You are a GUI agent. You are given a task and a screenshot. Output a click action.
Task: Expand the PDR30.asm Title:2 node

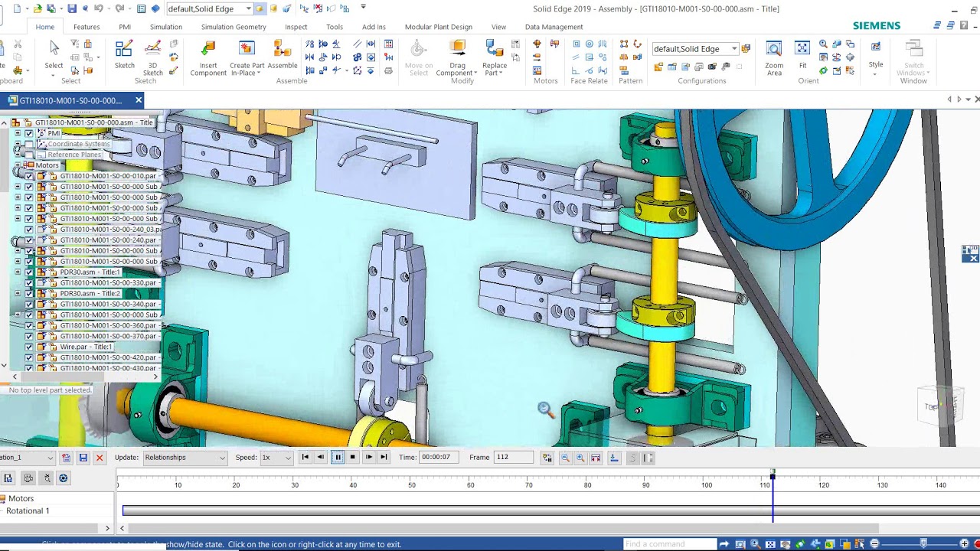point(18,294)
